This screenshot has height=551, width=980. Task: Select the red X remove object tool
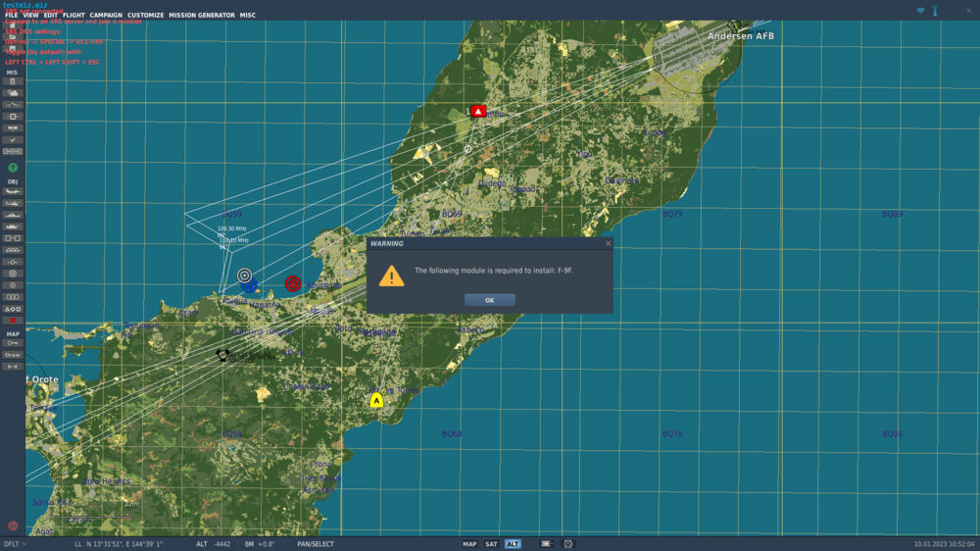tap(13, 321)
